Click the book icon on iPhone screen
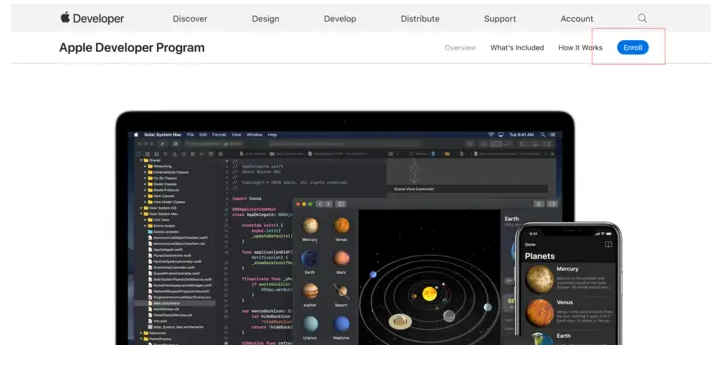 coord(608,244)
